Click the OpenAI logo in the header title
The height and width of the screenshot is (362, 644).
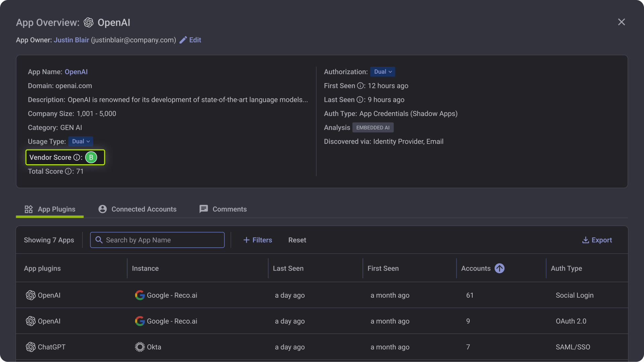[x=89, y=22]
